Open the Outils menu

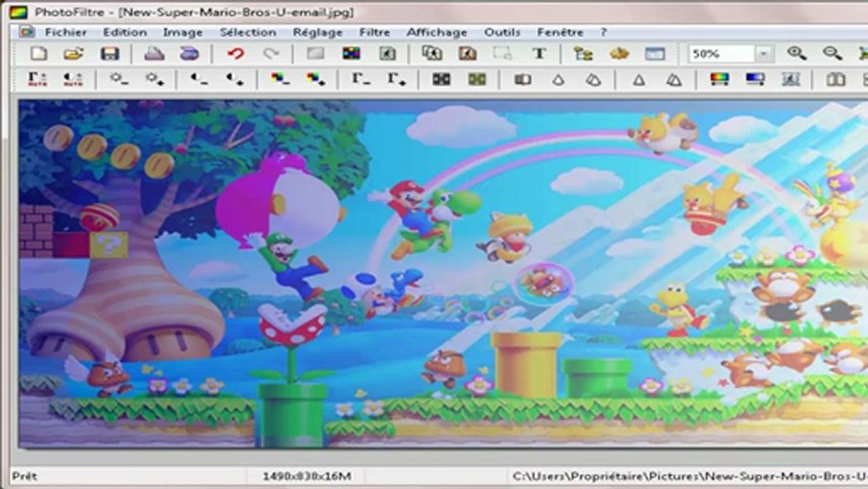pos(502,32)
